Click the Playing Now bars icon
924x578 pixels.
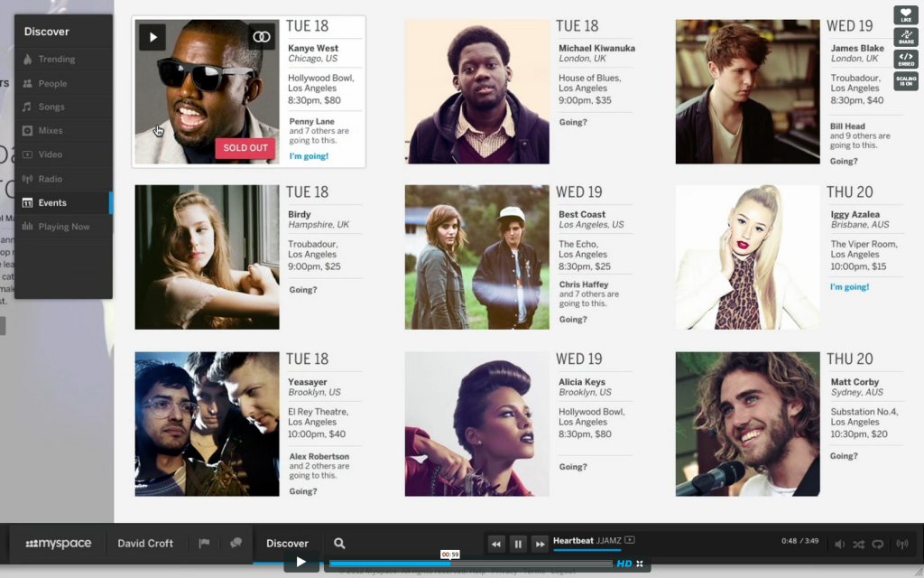(x=27, y=227)
